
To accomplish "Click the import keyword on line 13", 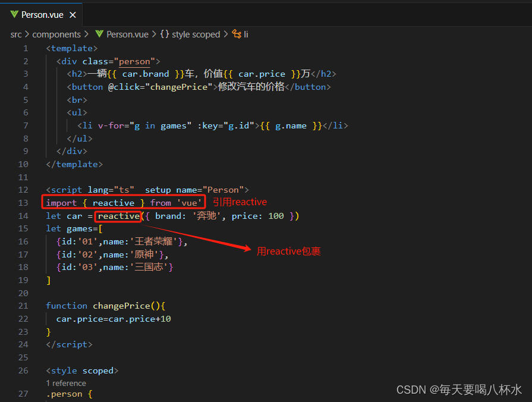I will pyautogui.click(x=61, y=203).
